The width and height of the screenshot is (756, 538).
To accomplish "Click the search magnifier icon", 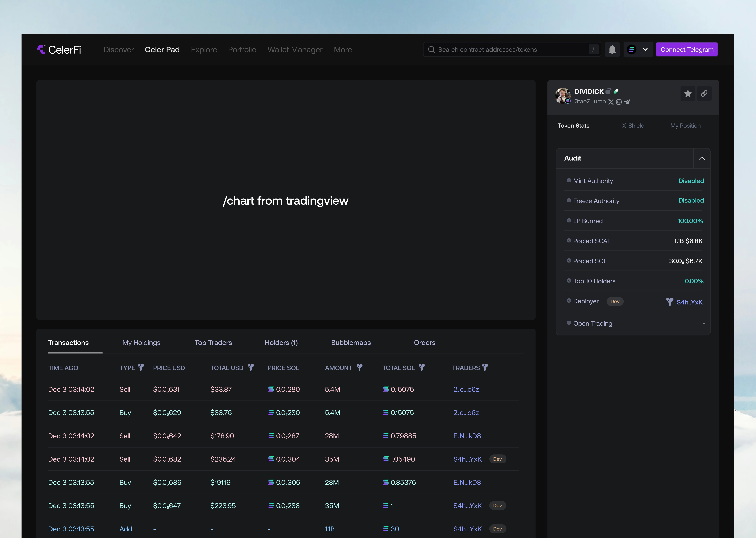I will (x=431, y=50).
